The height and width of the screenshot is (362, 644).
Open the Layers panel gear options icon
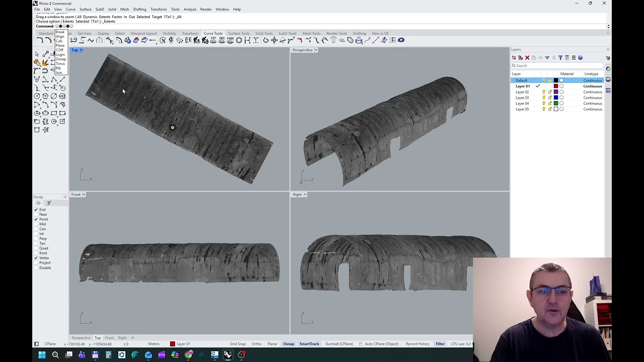pos(608,49)
